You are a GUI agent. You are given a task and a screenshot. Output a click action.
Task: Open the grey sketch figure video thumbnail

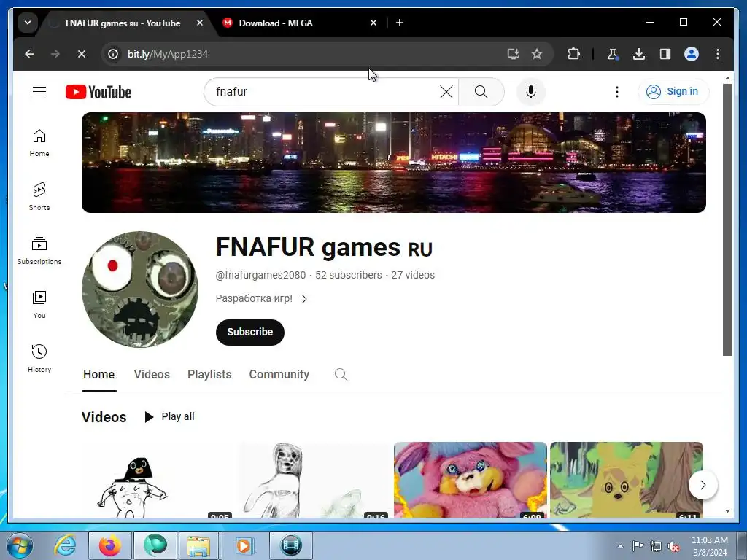(x=314, y=480)
